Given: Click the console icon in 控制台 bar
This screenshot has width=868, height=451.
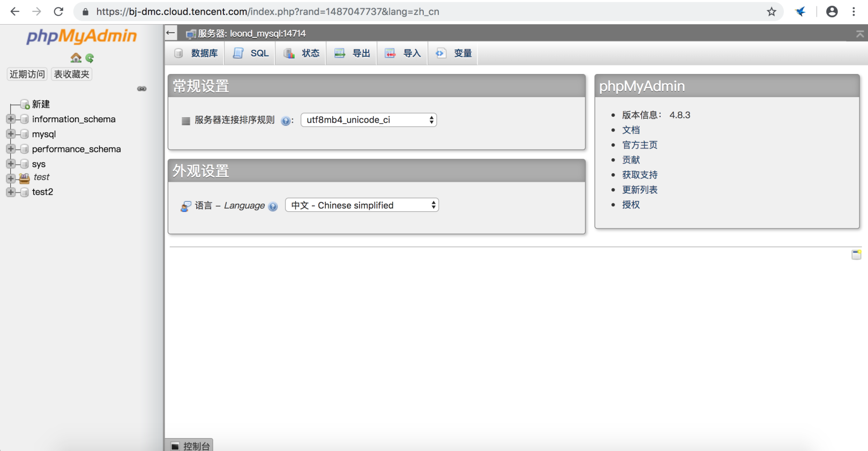Looking at the screenshot, I should tap(175, 446).
